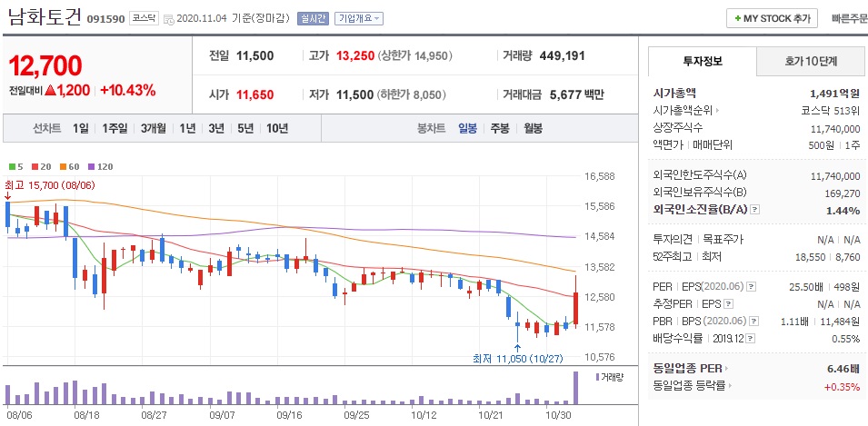Click the calendar icon before 2020.11.04 date
This screenshot has width=868, height=426.
[169, 19]
